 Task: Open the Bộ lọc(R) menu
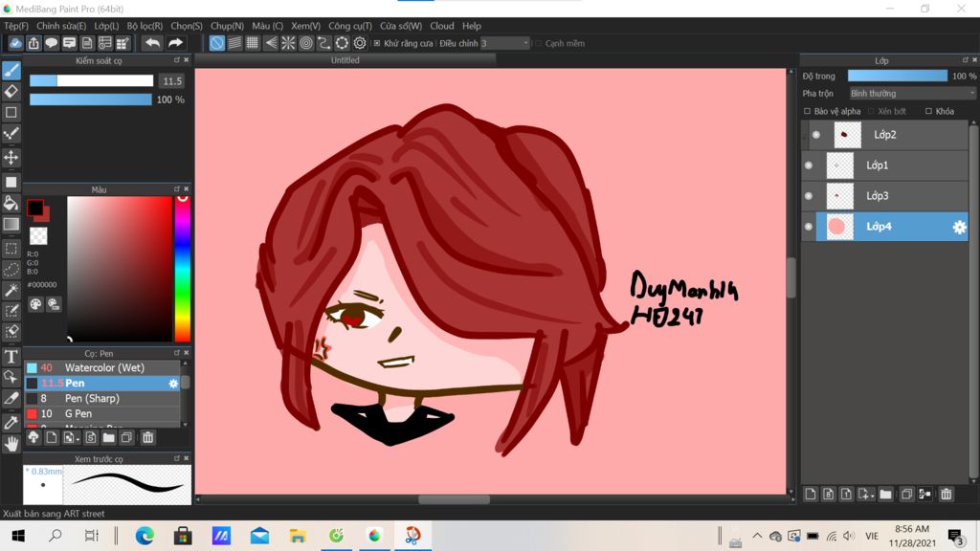[x=145, y=26]
